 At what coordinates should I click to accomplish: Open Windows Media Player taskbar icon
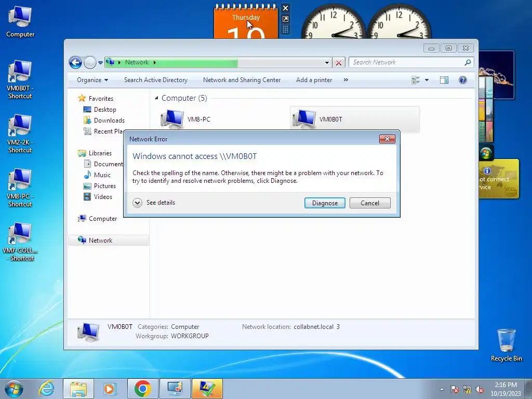click(x=110, y=389)
